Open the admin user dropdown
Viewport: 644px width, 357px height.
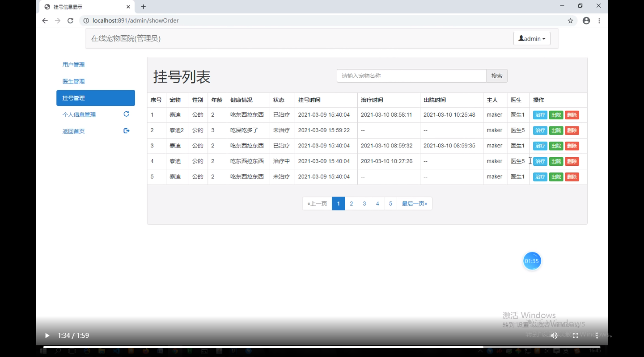[x=532, y=38]
